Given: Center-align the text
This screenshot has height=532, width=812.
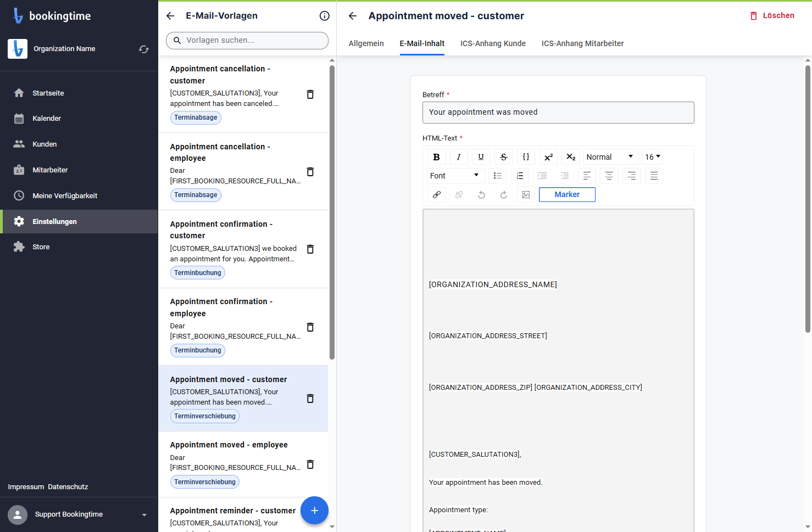Looking at the screenshot, I should pyautogui.click(x=609, y=176).
